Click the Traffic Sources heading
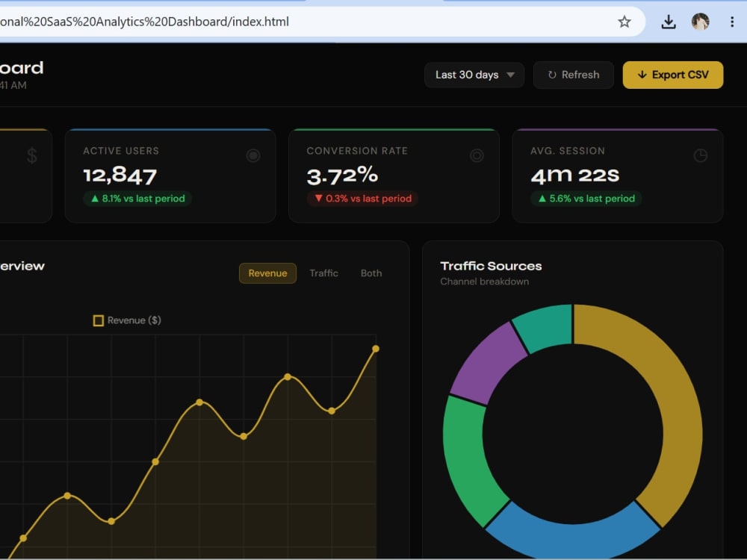 (491, 267)
